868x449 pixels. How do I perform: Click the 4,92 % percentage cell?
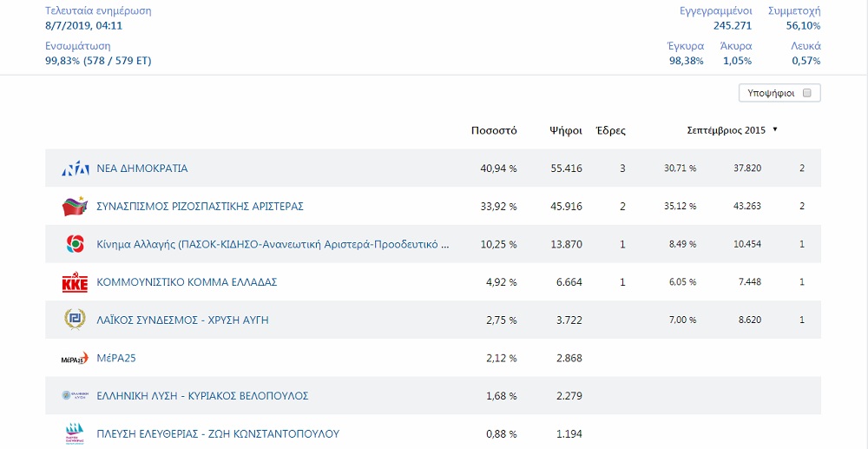[502, 282]
